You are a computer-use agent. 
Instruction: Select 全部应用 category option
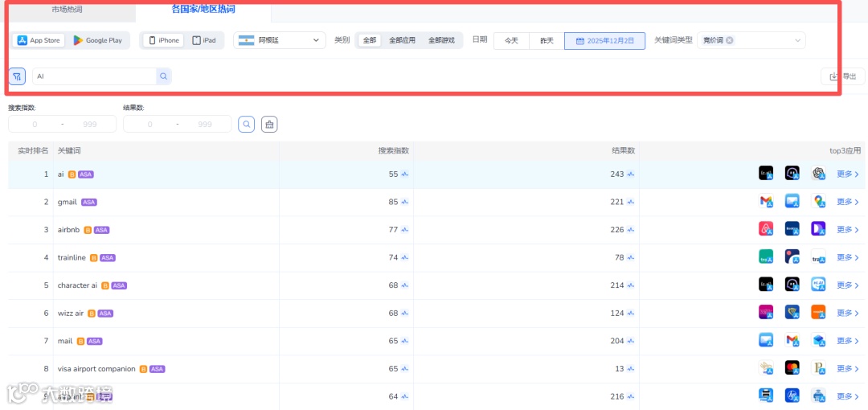[402, 40]
